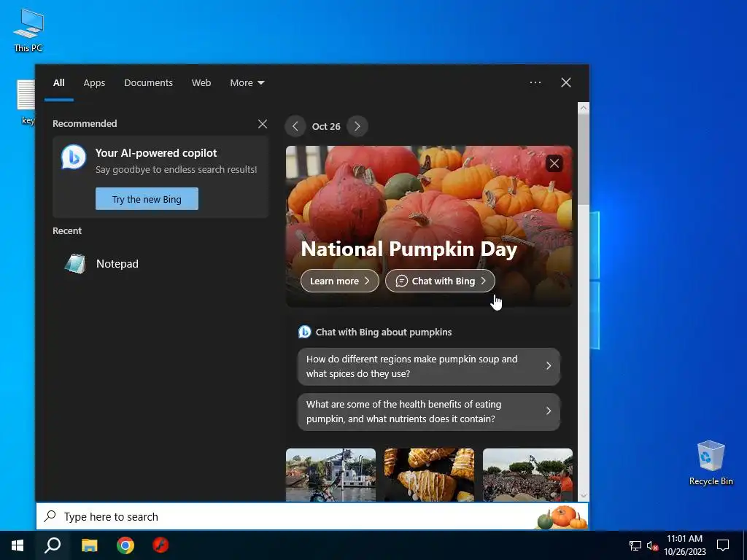Click Your AI-powered copilot heading
Image resolution: width=747 pixels, height=560 pixels.
(156, 153)
